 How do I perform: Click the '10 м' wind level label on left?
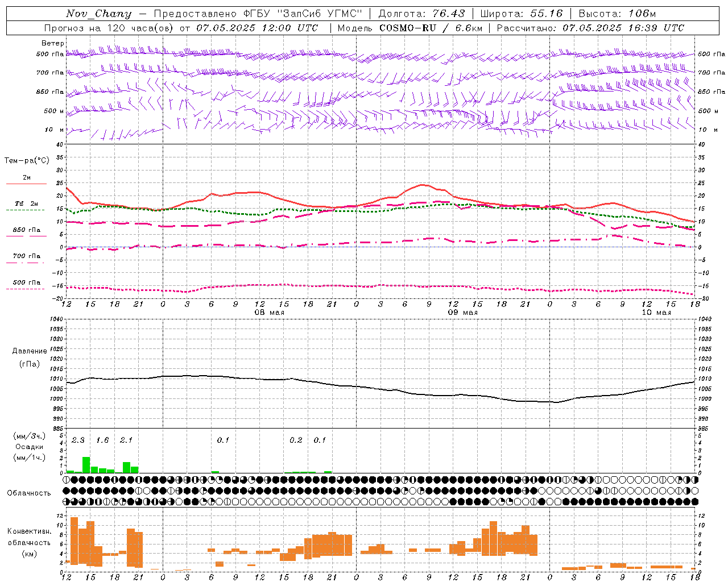coord(54,130)
